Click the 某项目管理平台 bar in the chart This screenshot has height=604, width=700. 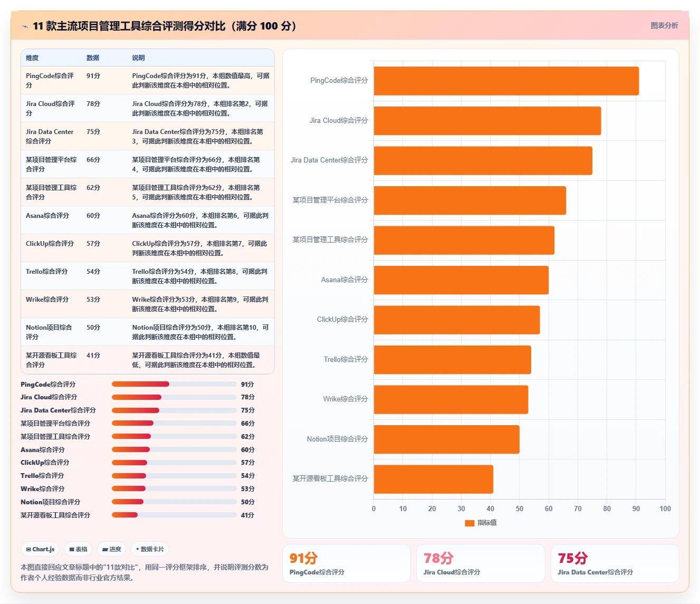(470, 200)
